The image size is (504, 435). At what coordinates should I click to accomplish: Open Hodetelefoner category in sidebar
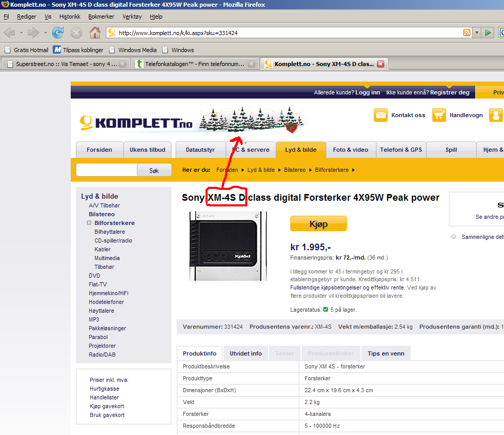point(106,302)
